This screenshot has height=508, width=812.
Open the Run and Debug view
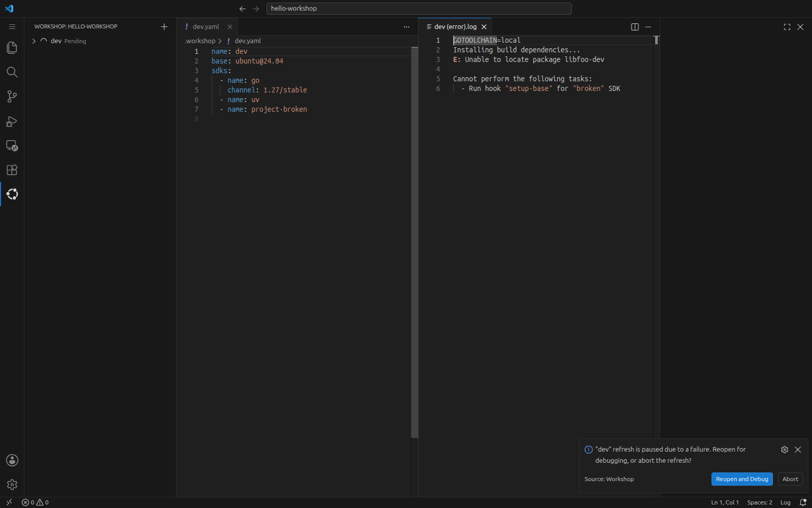pyautogui.click(x=12, y=121)
